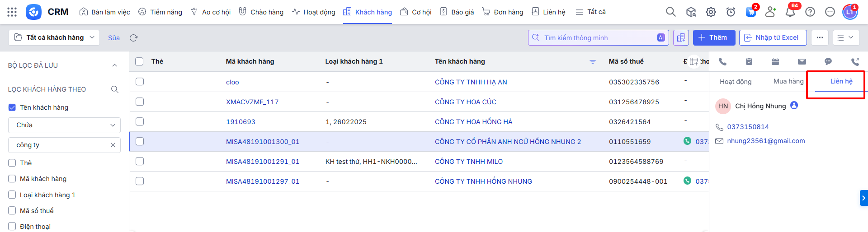
Task: Open the help question mark icon
Action: point(810,12)
